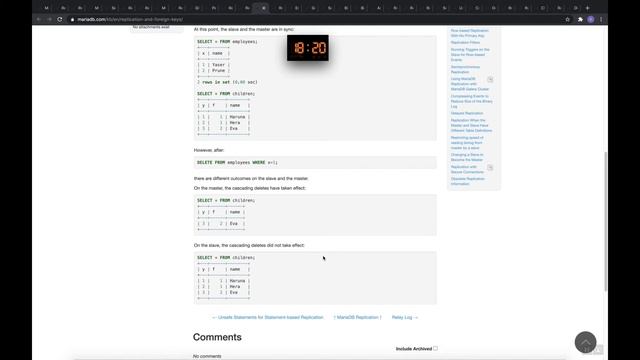Reload the page with the refresh icon
640x360 pixels.
[60, 19]
